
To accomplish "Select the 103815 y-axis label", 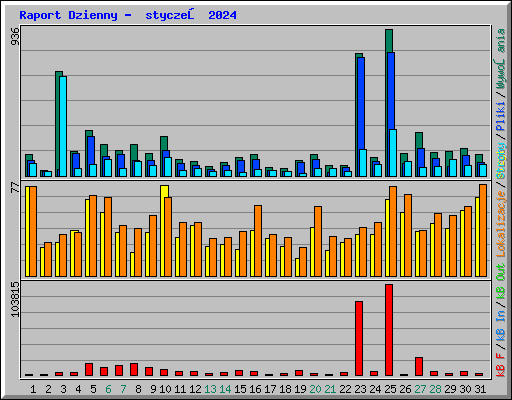I will pos(15,299).
